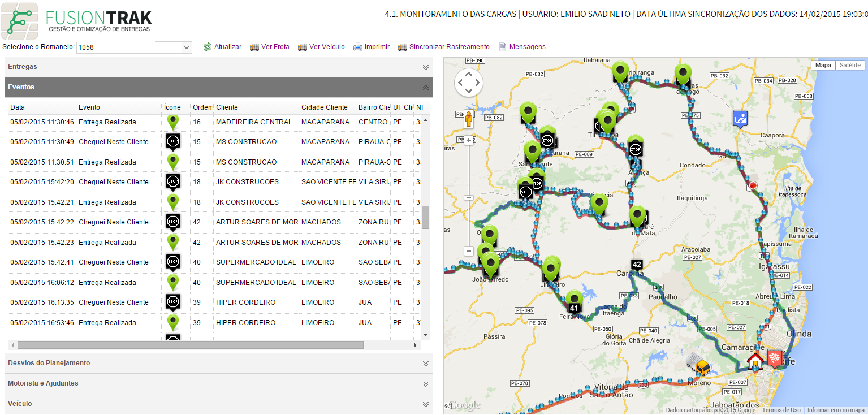Image resolution: width=868 pixels, height=415 pixels.
Task: Click the stop icon in JK CONSTRUCOES arrival row
Action: tap(173, 181)
